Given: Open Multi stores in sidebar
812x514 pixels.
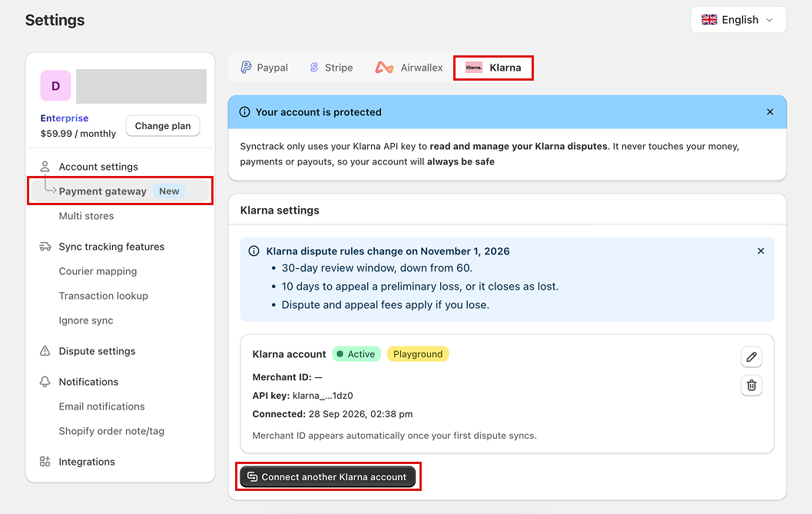Looking at the screenshot, I should pyautogui.click(x=87, y=216).
